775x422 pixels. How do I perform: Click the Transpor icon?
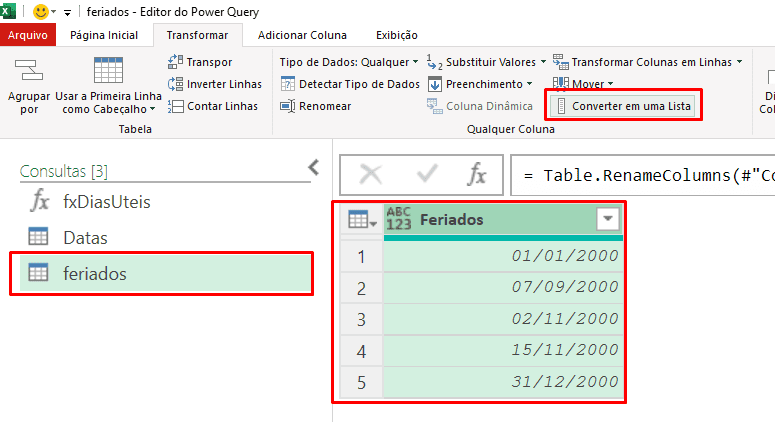175,62
